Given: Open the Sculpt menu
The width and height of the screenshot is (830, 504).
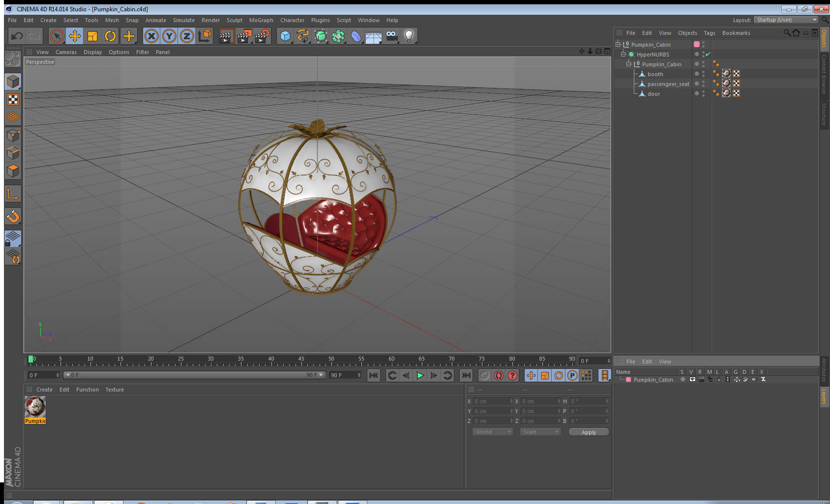Looking at the screenshot, I should pos(235,20).
